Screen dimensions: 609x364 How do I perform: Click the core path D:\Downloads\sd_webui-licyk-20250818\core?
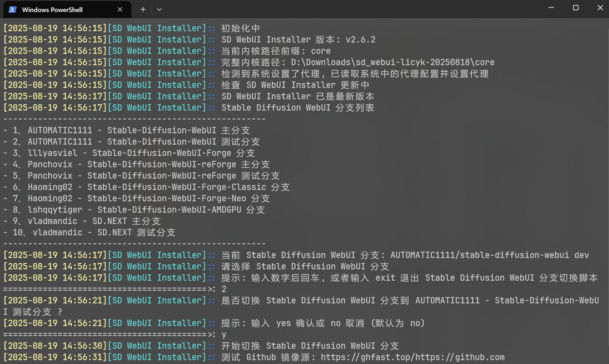click(393, 62)
